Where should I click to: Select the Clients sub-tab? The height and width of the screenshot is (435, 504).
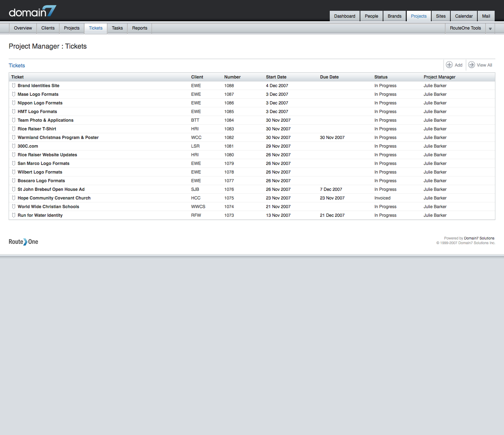coord(48,28)
